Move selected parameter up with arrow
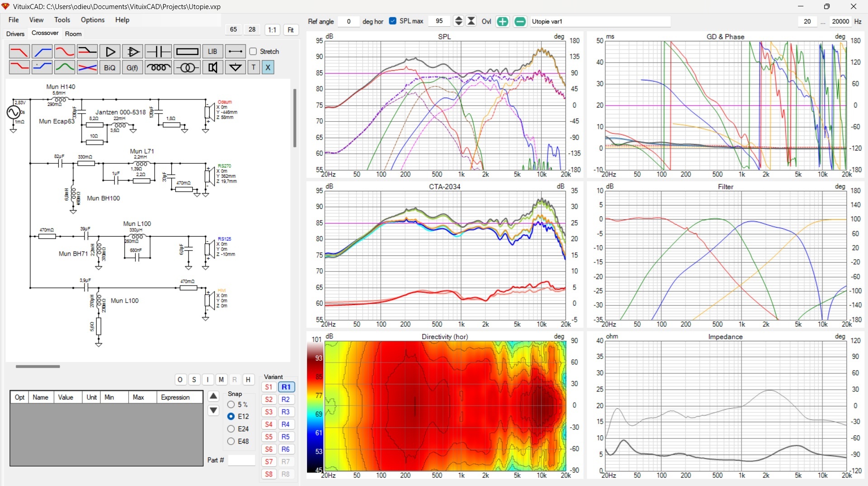The height and width of the screenshot is (486, 868). coord(213,396)
